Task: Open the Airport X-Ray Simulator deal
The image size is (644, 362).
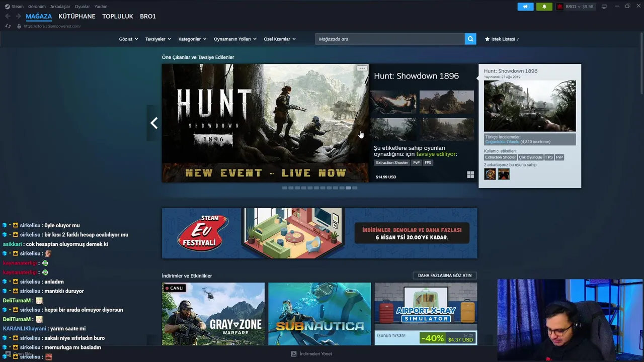Action: [426, 314]
